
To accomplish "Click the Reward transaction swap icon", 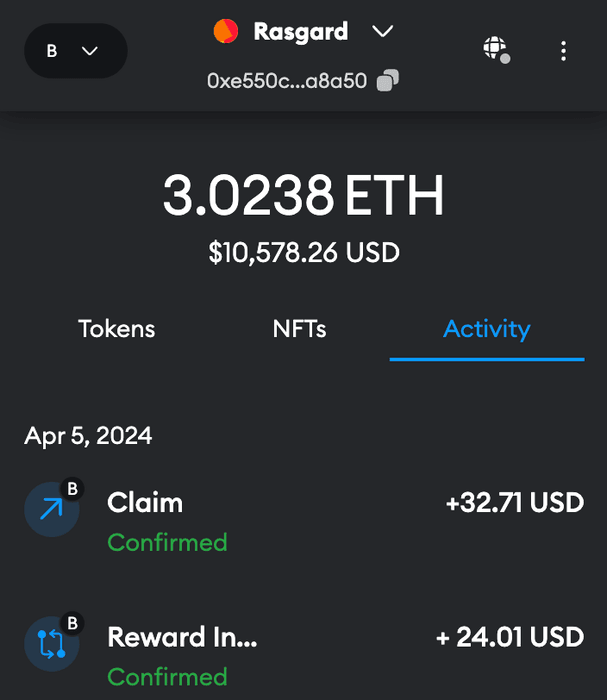I will point(51,643).
